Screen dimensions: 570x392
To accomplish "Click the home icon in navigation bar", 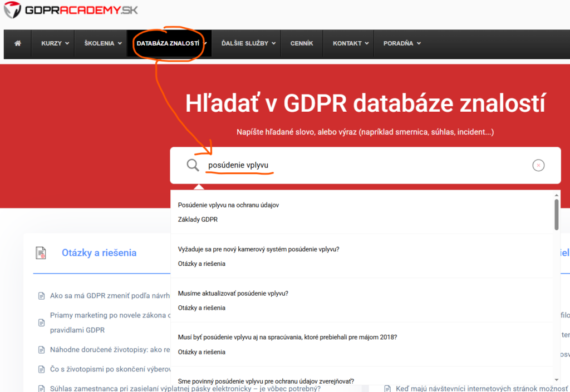I will point(18,43).
